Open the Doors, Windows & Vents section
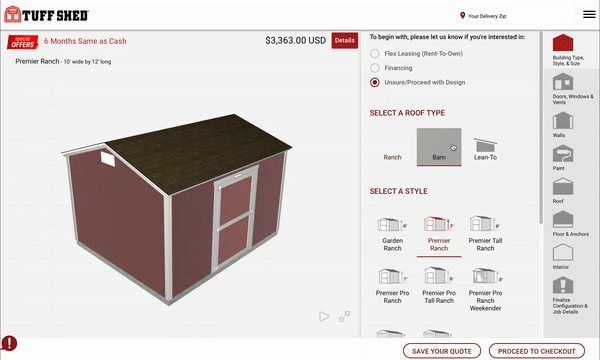600x360 pixels. coord(572,89)
